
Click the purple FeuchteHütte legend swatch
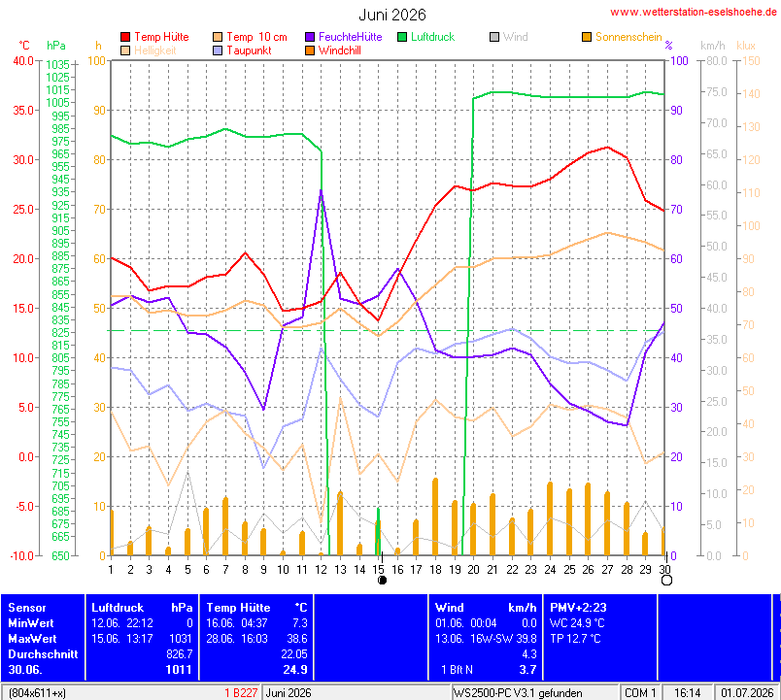point(310,37)
